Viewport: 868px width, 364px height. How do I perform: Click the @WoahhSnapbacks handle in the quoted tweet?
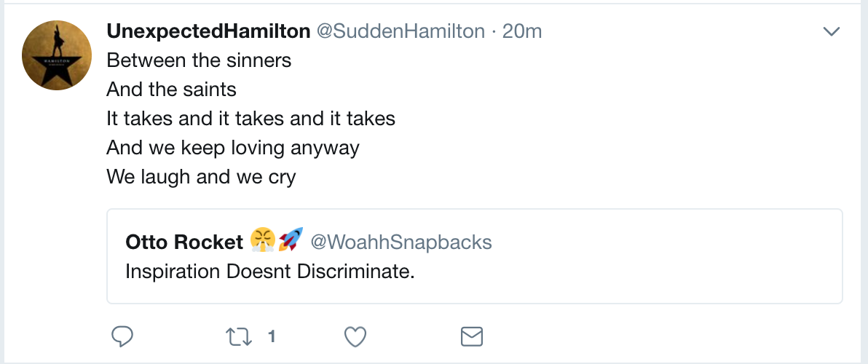pos(401,242)
